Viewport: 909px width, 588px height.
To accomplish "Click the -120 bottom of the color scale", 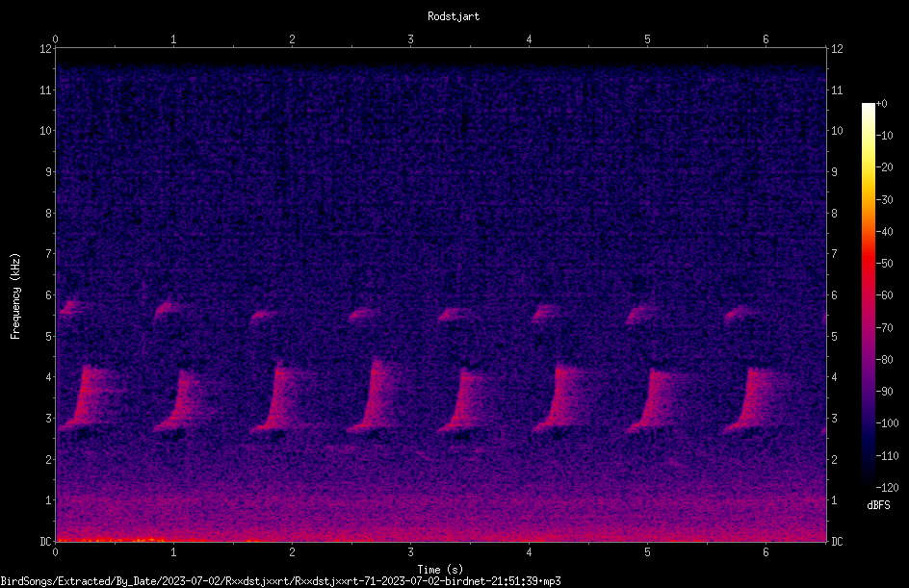I will click(x=887, y=487).
